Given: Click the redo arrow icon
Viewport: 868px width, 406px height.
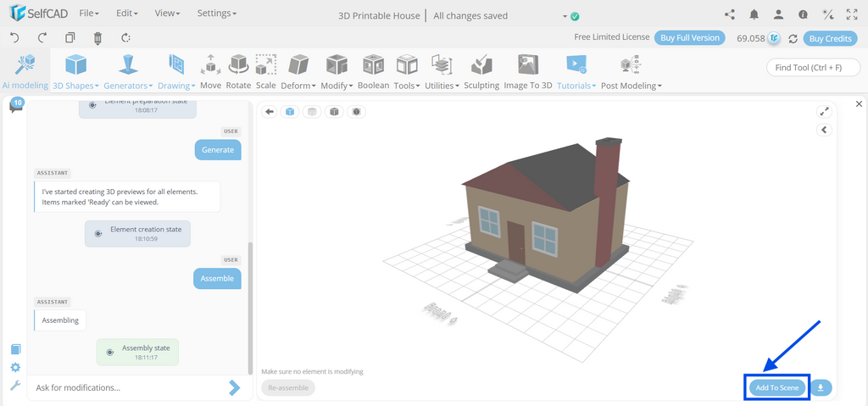Looking at the screenshot, I should click(42, 37).
